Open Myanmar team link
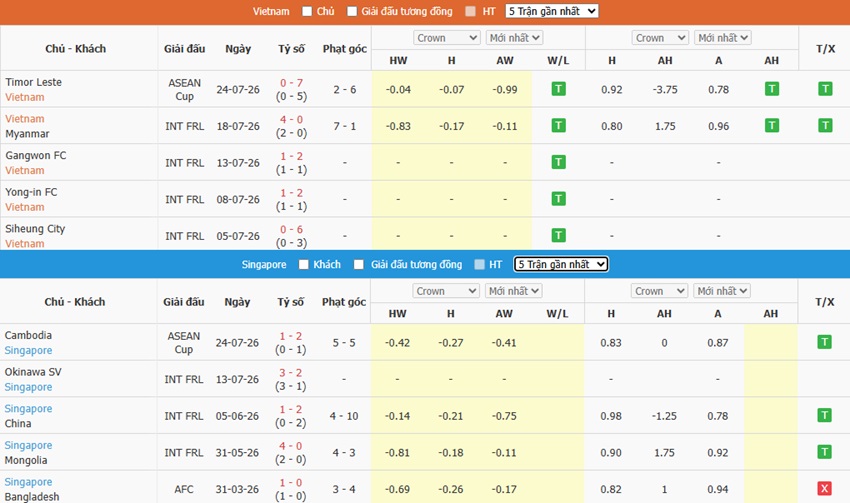This screenshot has height=503, width=850. tap(27, 133)
